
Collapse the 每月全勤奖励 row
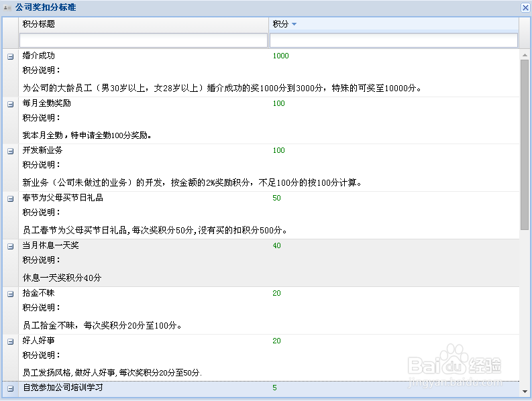pyautogui.click(x=11, y=104)
